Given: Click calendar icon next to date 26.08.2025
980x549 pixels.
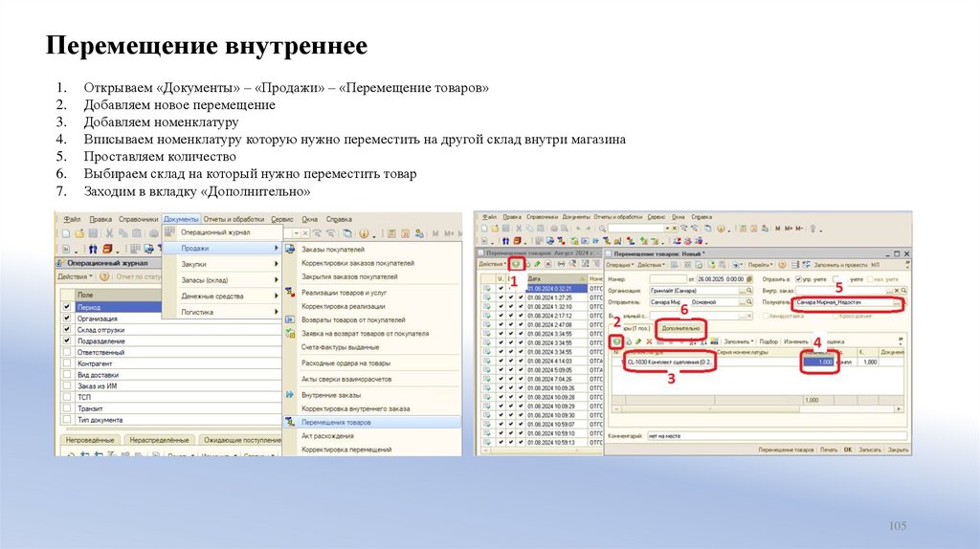Looking at the screenshot, I should pyautogui.click(x=748, y=279).
